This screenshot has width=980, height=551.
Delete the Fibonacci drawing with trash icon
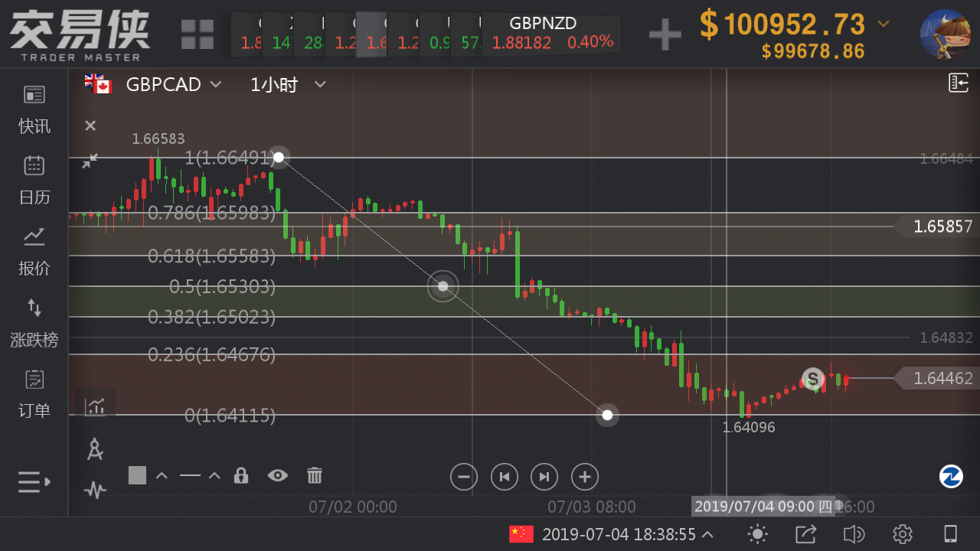[x=315, y=475]
